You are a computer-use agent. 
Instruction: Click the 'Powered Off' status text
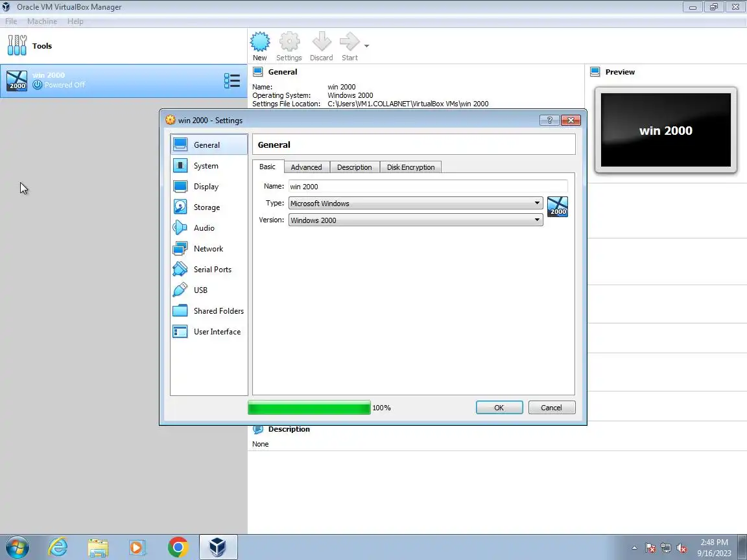[65, 85]
